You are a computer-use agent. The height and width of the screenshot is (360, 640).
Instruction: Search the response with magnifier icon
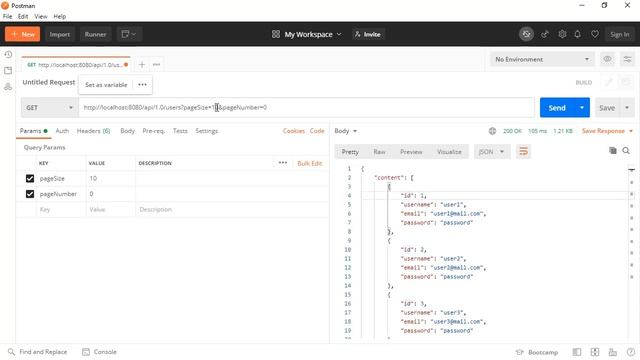[626, 151]
